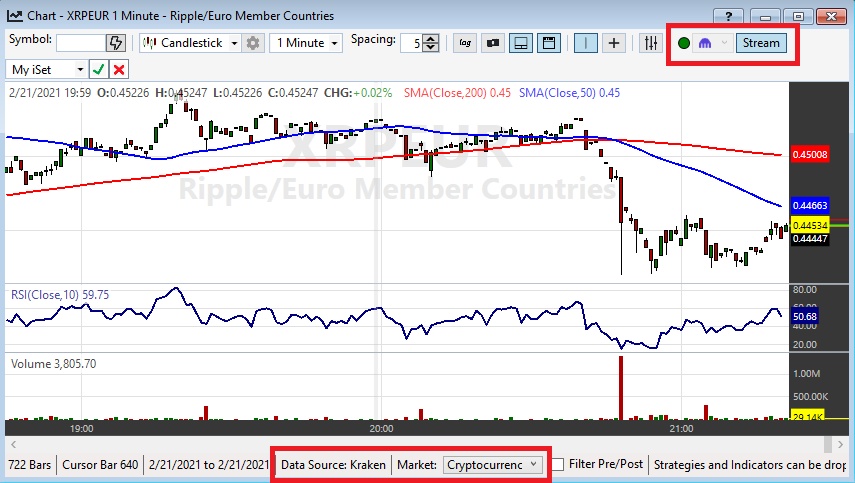The height and width of the screenshot is (483, 855).
Task: Open chart style settings gear
Action: pyautogui.click(x=252, y=43)
